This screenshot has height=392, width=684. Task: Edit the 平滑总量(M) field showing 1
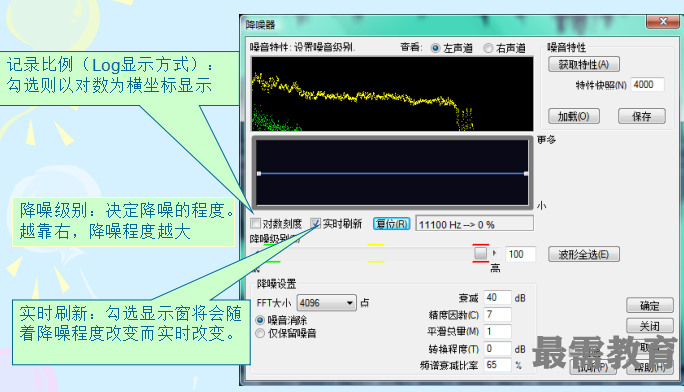pos(497,331)
